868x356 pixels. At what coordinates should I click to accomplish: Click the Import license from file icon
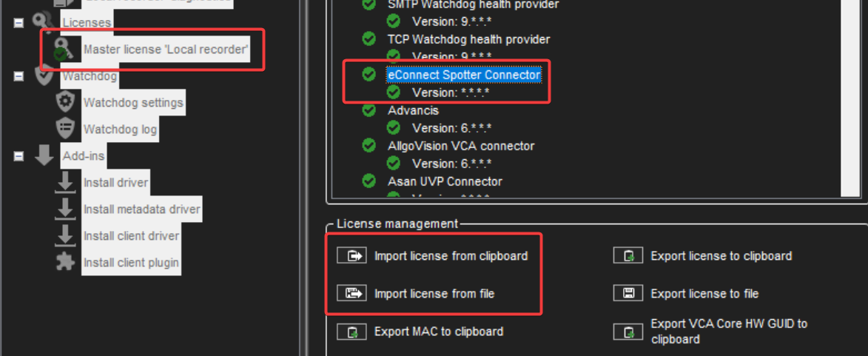tap(351, 294)
